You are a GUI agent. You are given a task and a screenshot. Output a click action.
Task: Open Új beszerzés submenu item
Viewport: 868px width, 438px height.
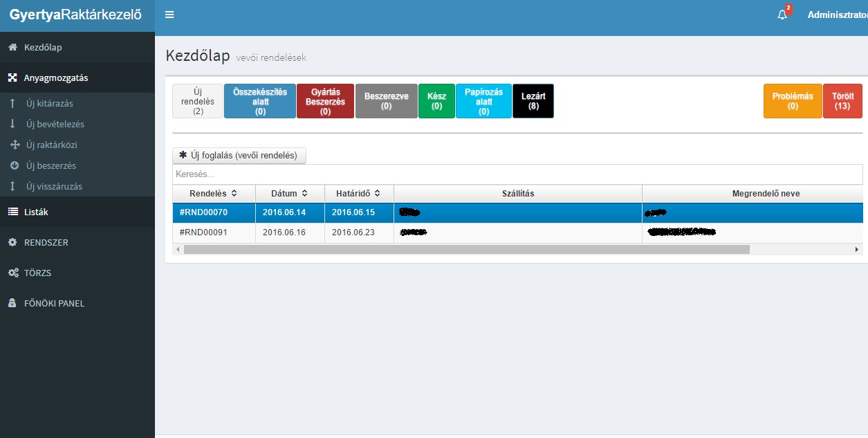77,166
